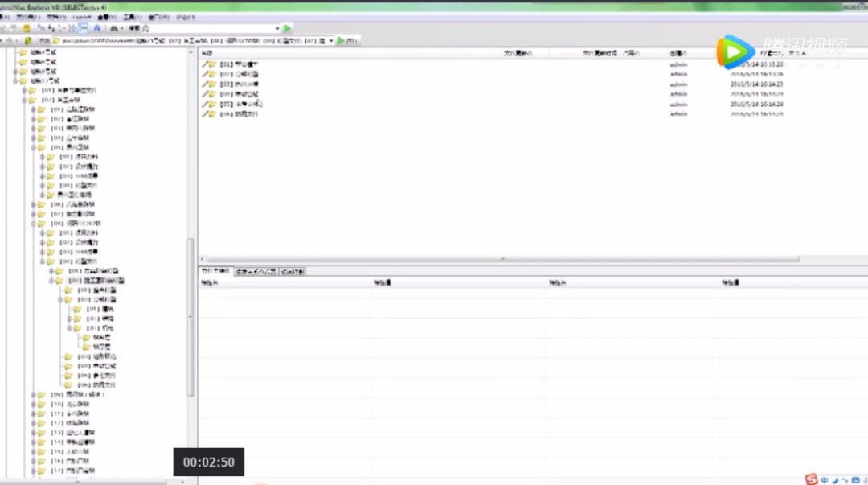The height and width of the screenshot is (485, 868).
Task: Click the yellow icon in top toolbar
Action: pos(26,27)
